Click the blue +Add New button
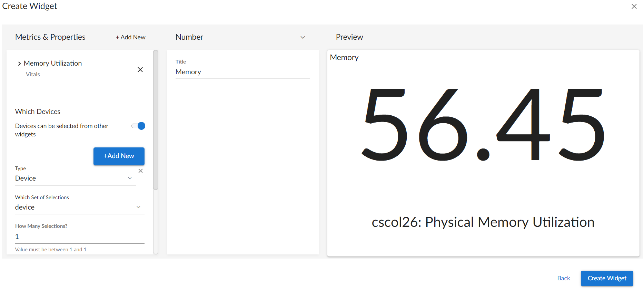This screenshot has width=644, height=290. click(119, 156)
